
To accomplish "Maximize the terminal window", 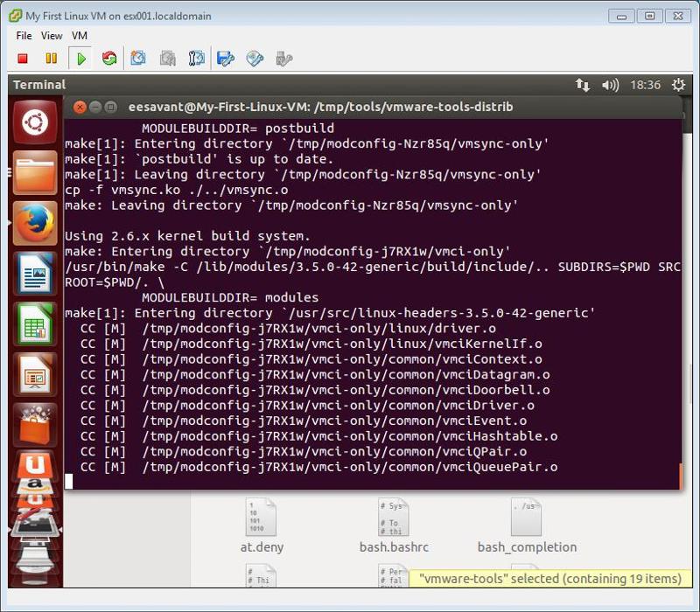I will pos(111,107).
